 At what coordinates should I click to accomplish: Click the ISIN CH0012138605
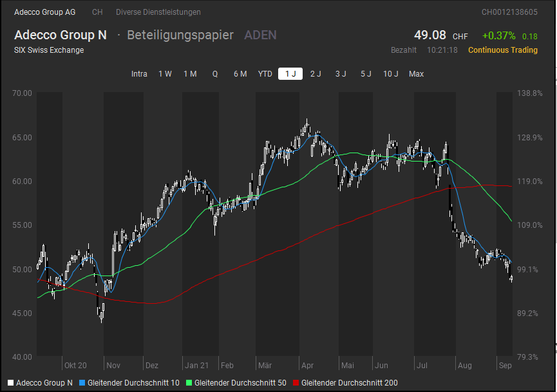pyautogui.click(x=509, y=12)
